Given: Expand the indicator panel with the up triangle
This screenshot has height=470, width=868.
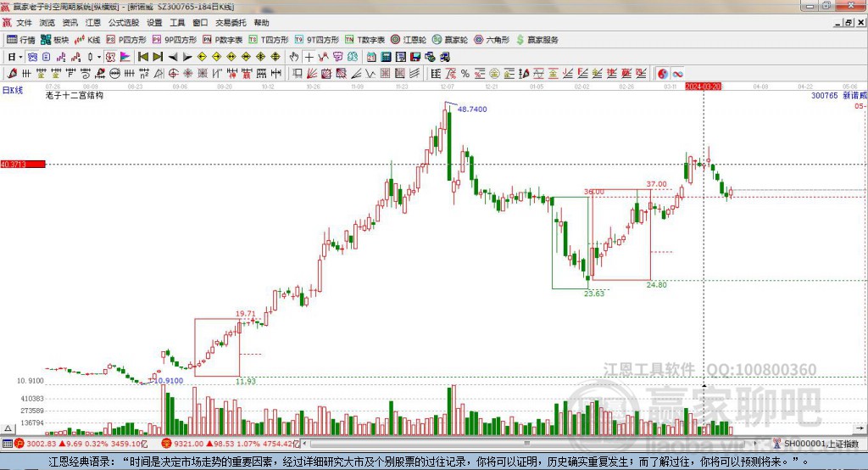Looking at the screenshot, I should coord(8,428).
